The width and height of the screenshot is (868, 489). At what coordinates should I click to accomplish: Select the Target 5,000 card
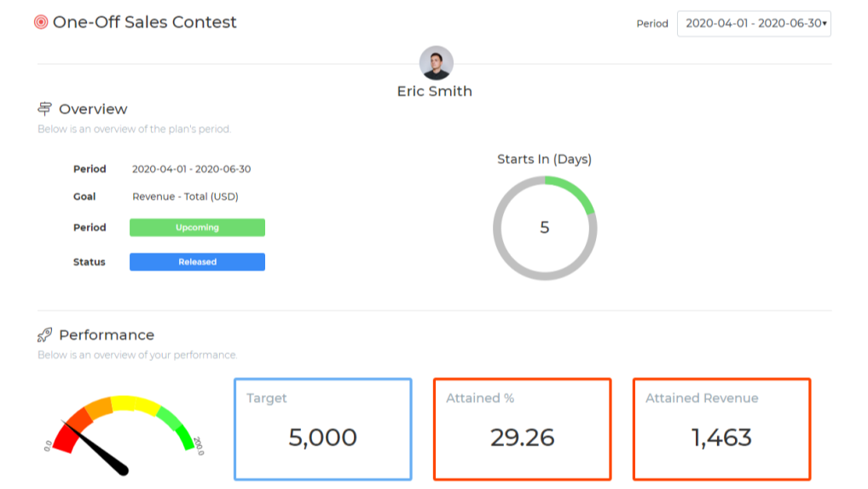pos(322,428)
